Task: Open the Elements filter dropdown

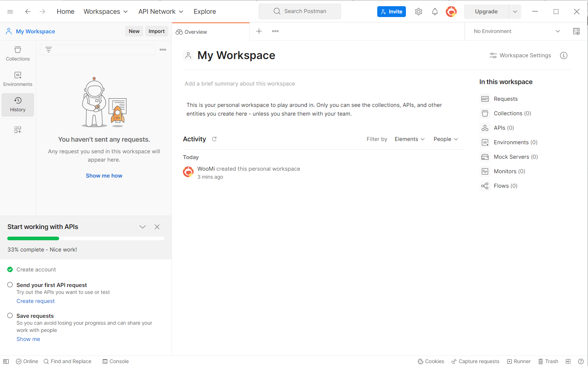Action: (x=410, y=139)
